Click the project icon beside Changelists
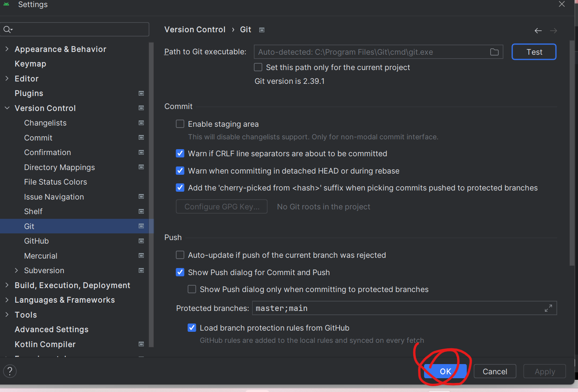578x392 pixels. pyautogui.click(x=141, y=123)
